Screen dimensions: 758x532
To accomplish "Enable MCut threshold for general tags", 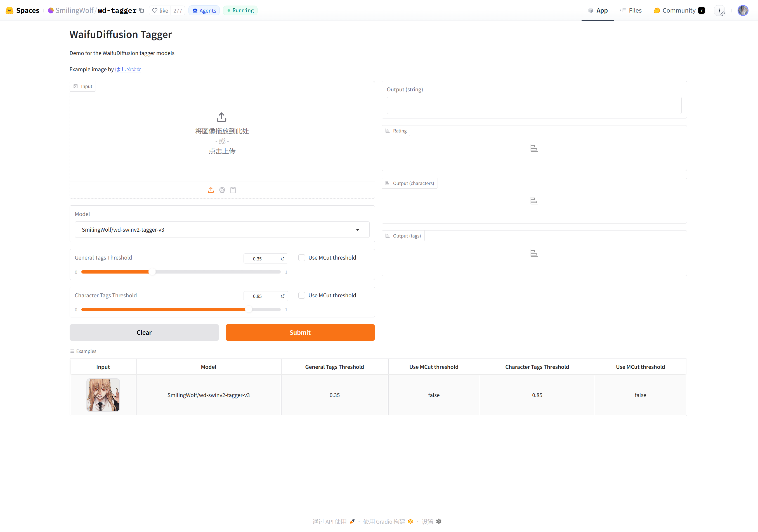I will coord(302,258).
